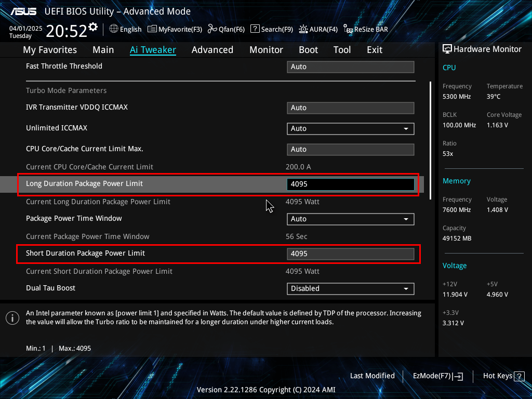
Task: Click the AURA(F4) label
Action: click(x=323, y=30)
